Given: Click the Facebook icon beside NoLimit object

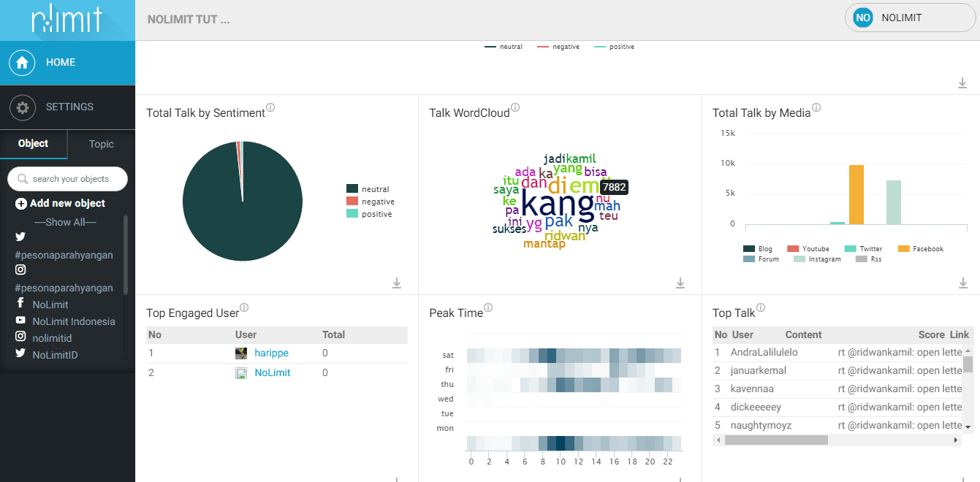Looking at the screenshot, I should [x=20, y=304].
